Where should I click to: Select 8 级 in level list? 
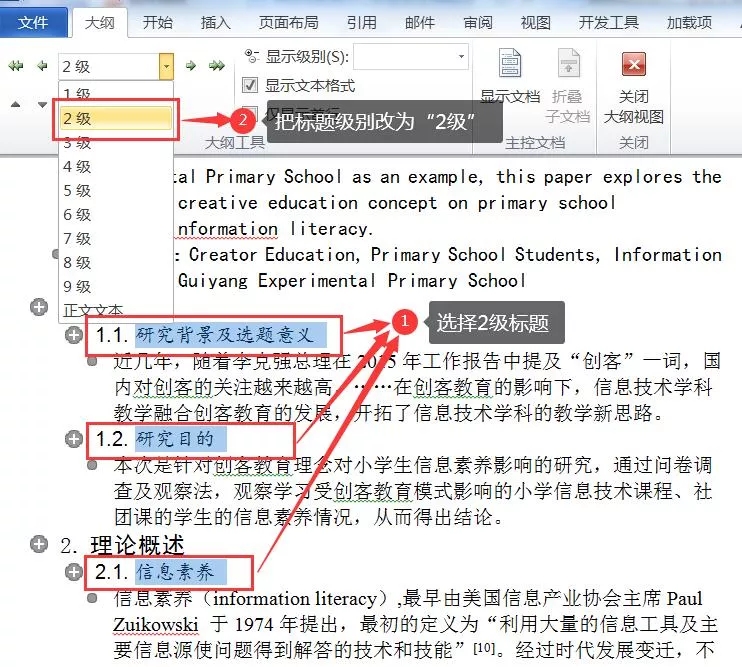tap(116, 263)
